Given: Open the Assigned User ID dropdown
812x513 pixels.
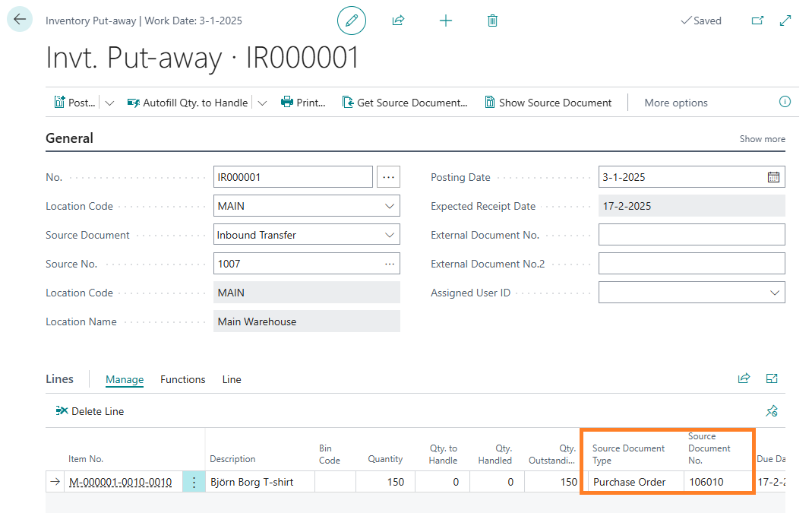Looking at the screenshot, I should 774,293.
